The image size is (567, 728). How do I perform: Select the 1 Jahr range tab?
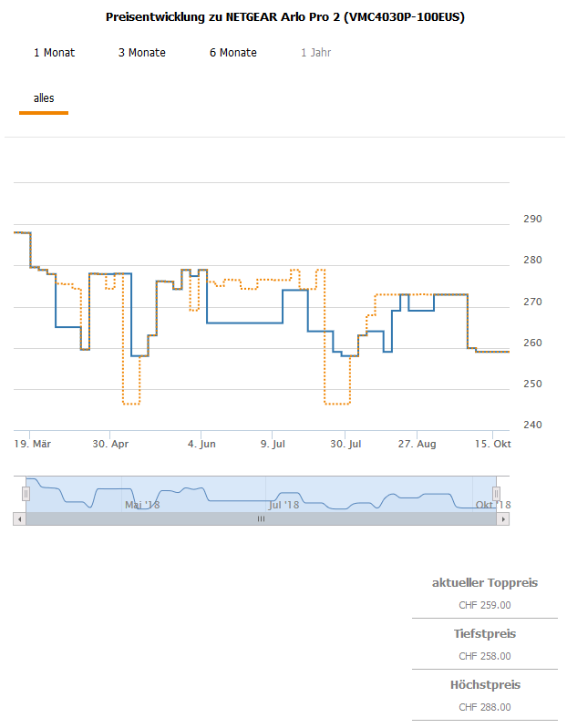point(315,53)
